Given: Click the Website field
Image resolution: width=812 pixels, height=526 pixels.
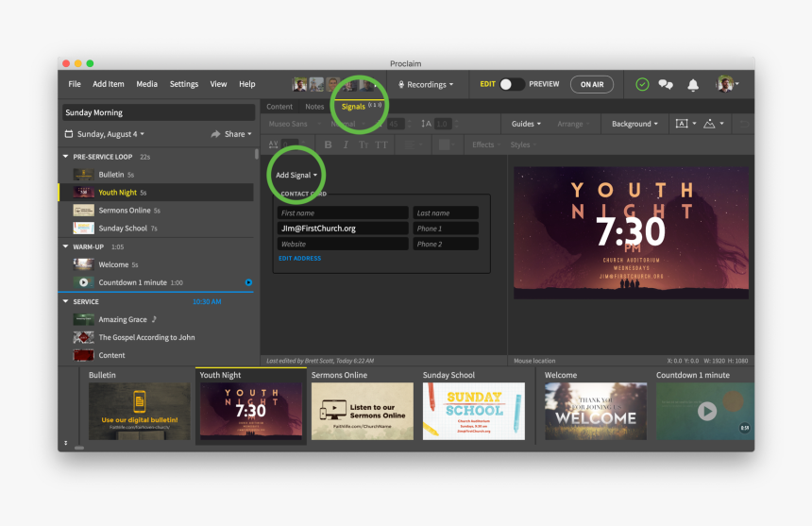Looking at the screenshot, I should point(343,244).
